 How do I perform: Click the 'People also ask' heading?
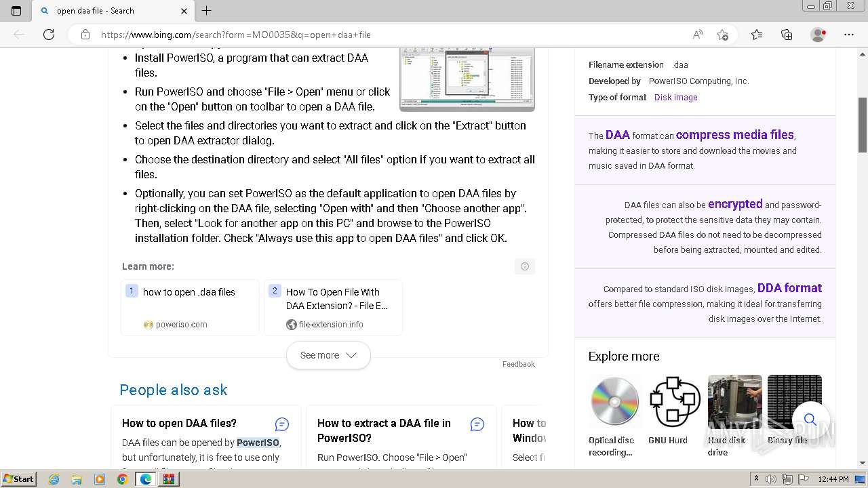coord(174,390)
